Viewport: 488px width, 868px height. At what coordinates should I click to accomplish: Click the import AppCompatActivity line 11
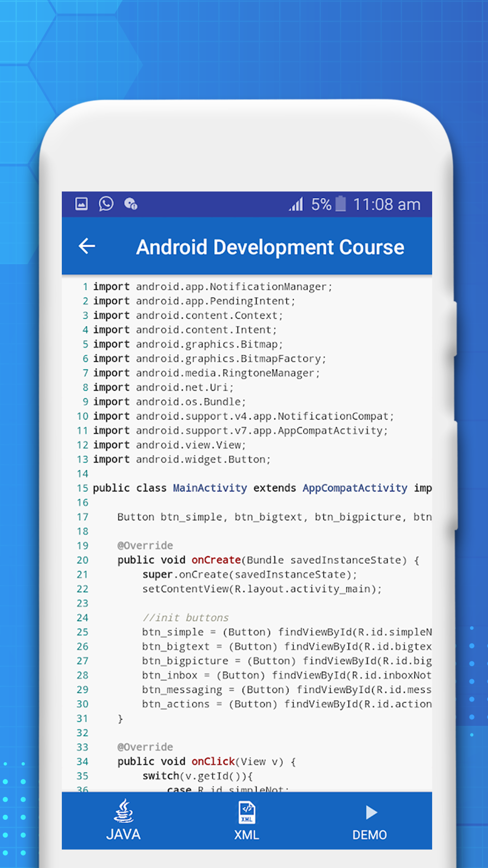[240, 431]
